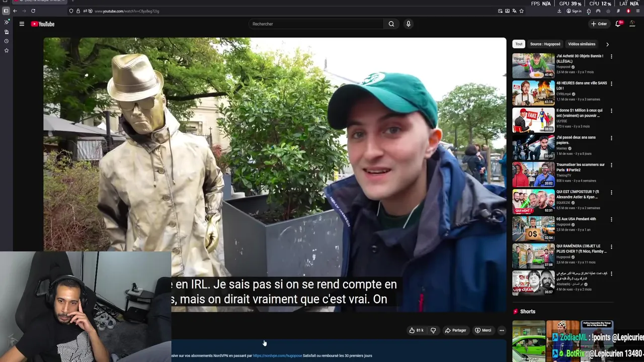Open channel name ULYSSE
The width and height of the screenshot is (644, 362).
click(561, 121)
